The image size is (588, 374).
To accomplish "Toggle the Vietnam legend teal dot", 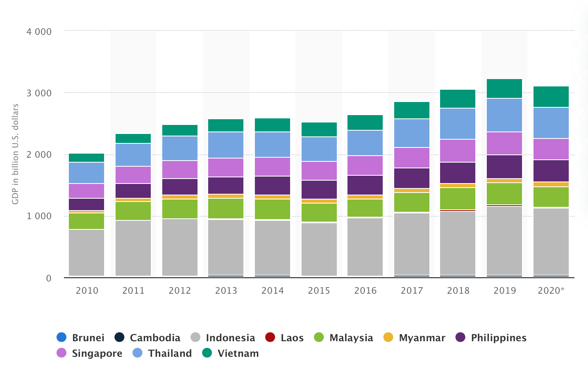I will (207, 353).
